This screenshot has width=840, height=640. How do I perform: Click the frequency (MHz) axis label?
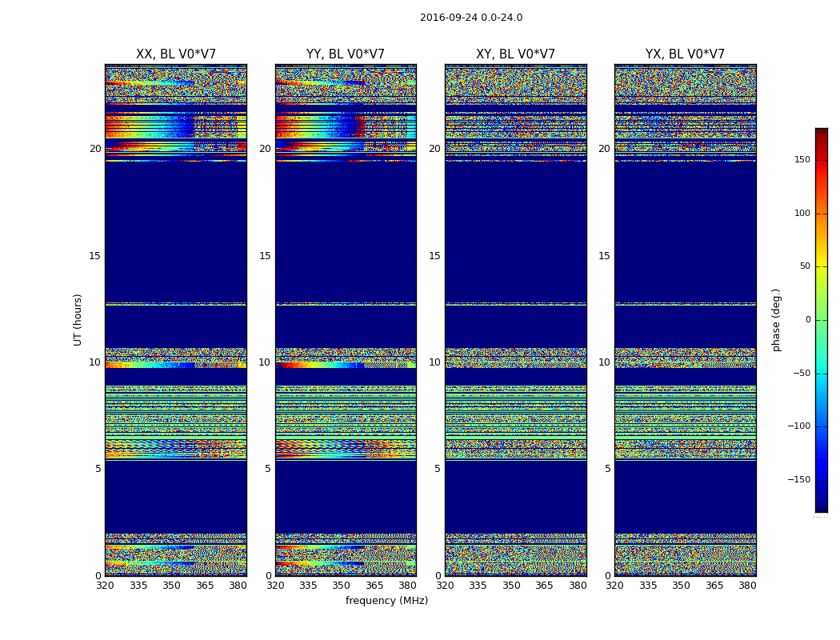[x=386, y=601]
